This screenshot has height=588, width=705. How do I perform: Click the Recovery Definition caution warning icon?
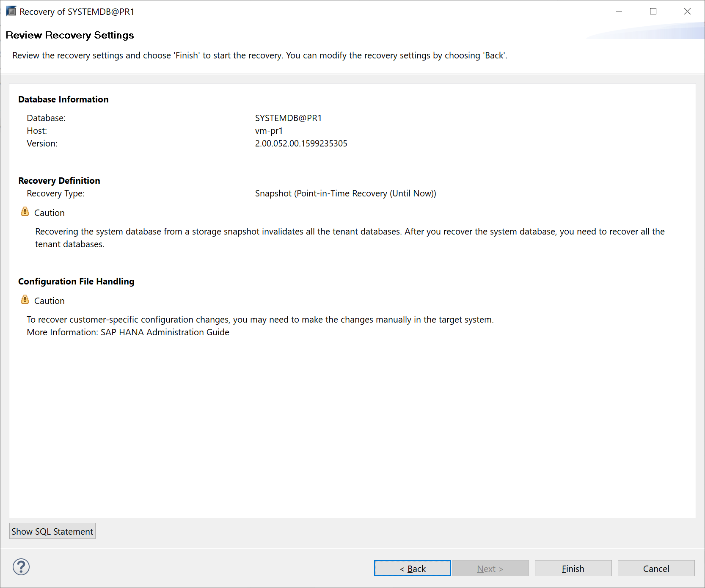[25, 212]
